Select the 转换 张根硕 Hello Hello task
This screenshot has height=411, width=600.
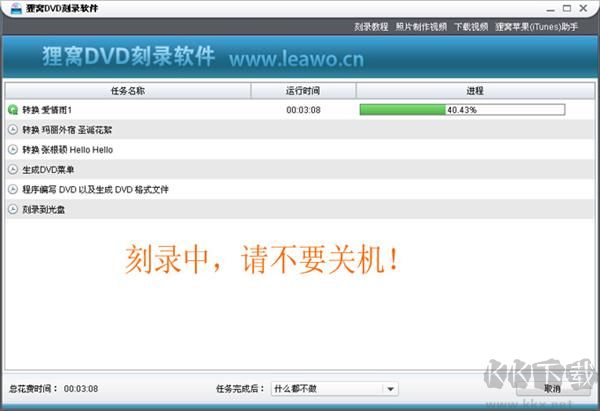tap(300, 150)
